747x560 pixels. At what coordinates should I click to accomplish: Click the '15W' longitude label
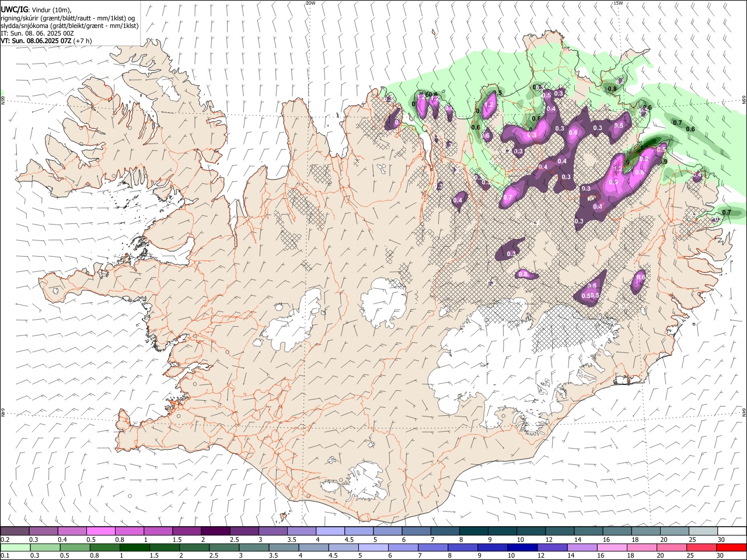tap(619, 3)
